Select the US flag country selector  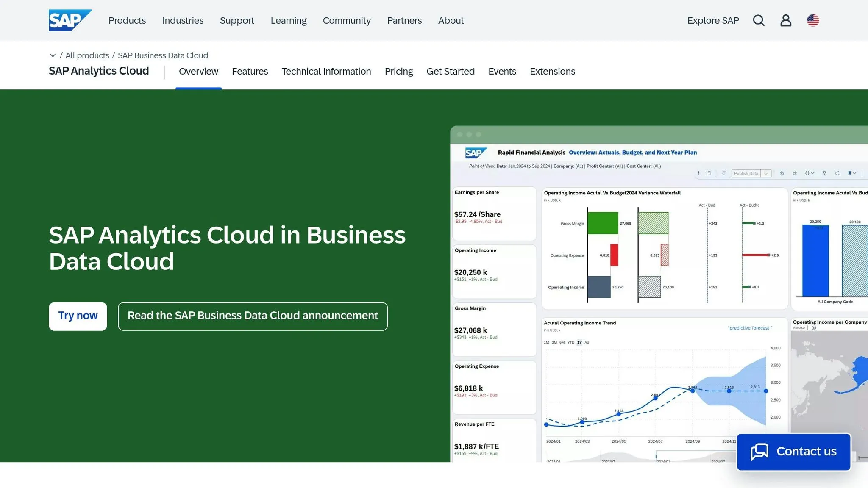(x=813, y=20)
